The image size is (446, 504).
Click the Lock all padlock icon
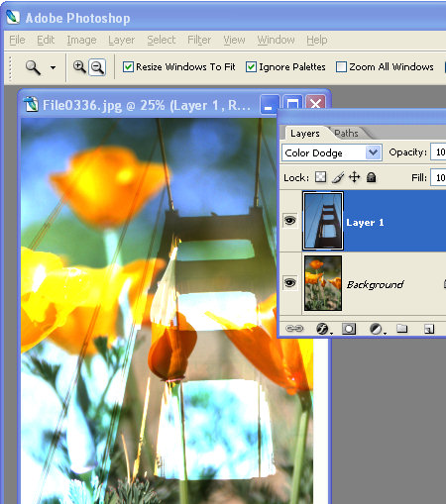(x=371, y=177)
